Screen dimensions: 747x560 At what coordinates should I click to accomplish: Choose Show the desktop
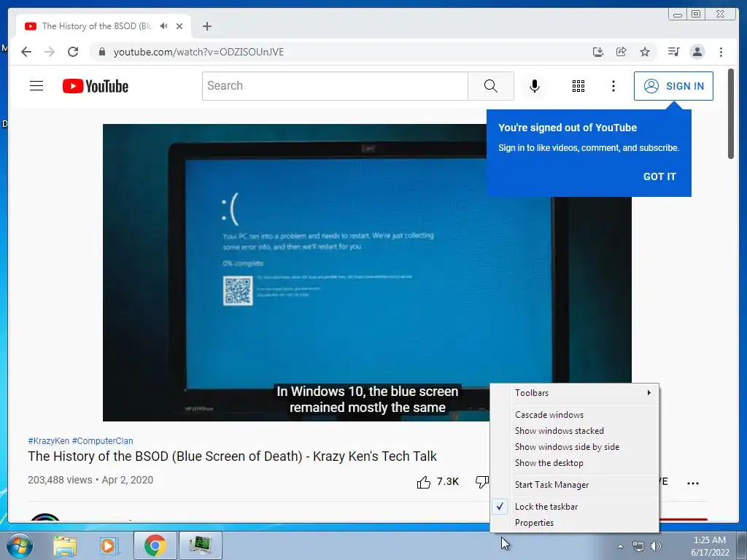(x=575, y=463)
